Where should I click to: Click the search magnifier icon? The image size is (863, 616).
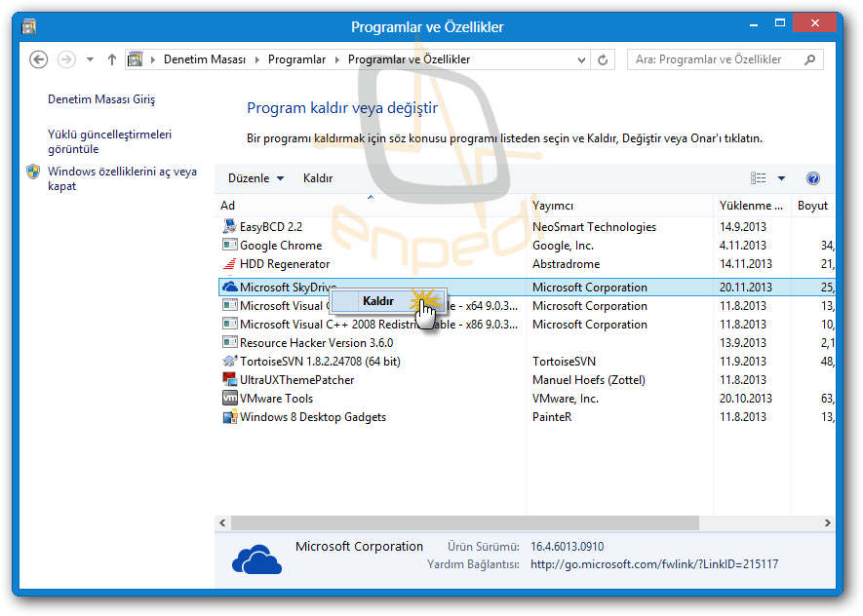click(x=810, y=59)
